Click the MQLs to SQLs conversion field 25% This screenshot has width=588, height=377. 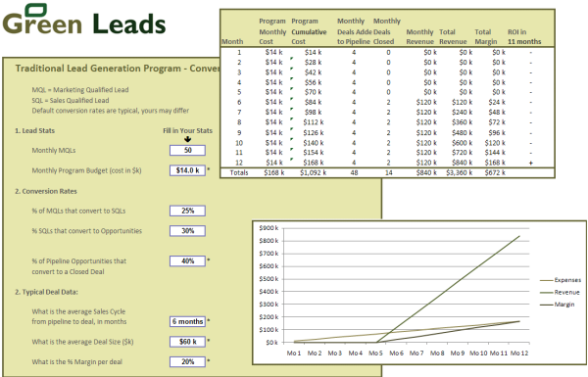187,211
